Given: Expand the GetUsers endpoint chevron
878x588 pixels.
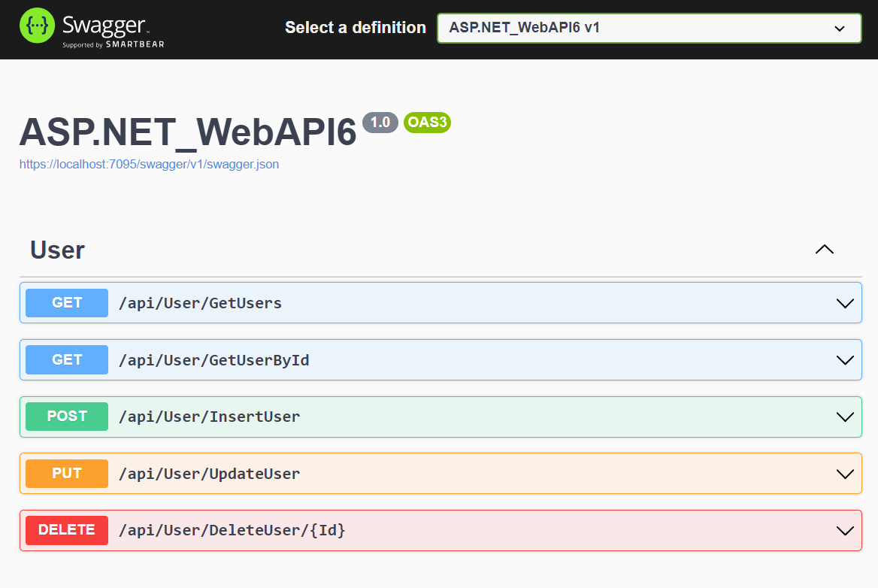Looking at the screenshot, I should [845, 304].
